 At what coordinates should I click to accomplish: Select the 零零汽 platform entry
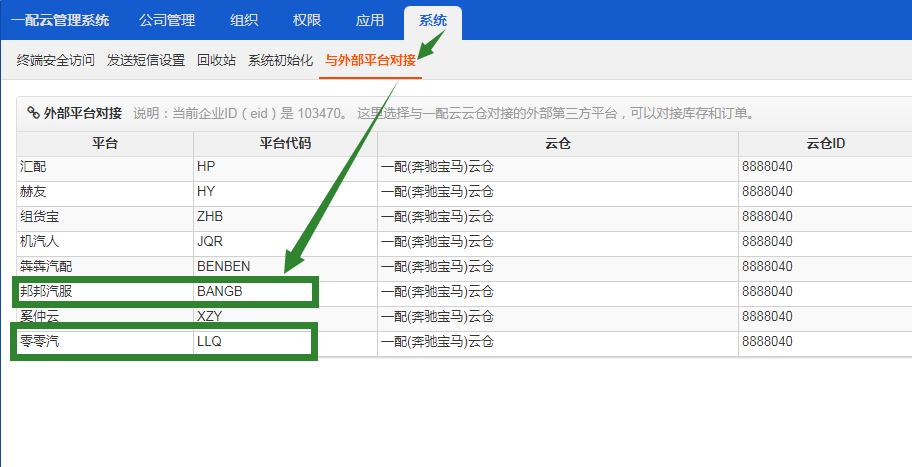click(40, 342)
